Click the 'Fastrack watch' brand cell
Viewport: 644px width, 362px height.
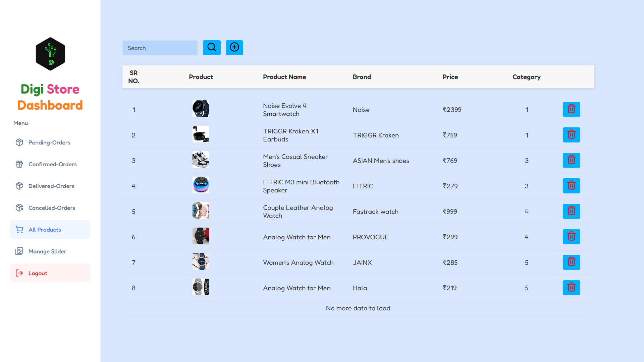point(376,212)
